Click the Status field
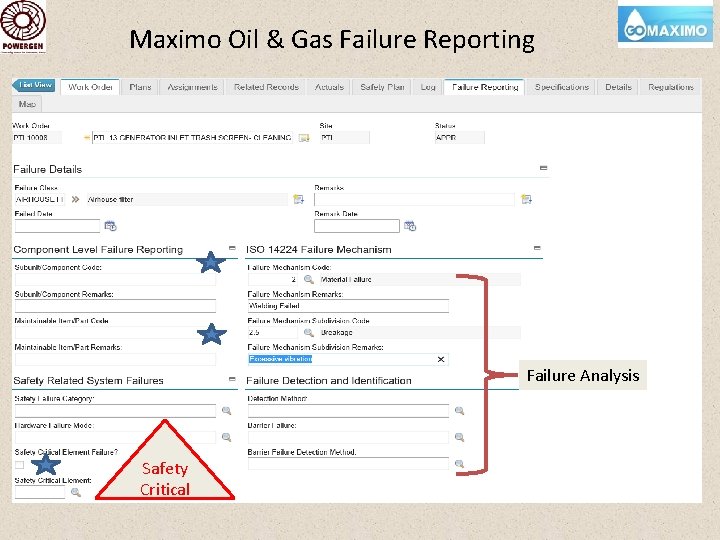Screen dimensions: 720x540 click(x=460, y=138)
